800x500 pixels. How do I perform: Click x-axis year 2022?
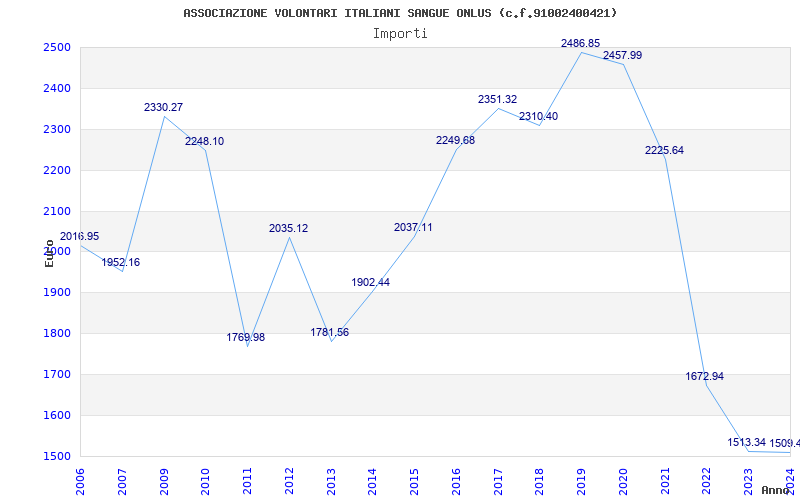[x=707, y=481]
